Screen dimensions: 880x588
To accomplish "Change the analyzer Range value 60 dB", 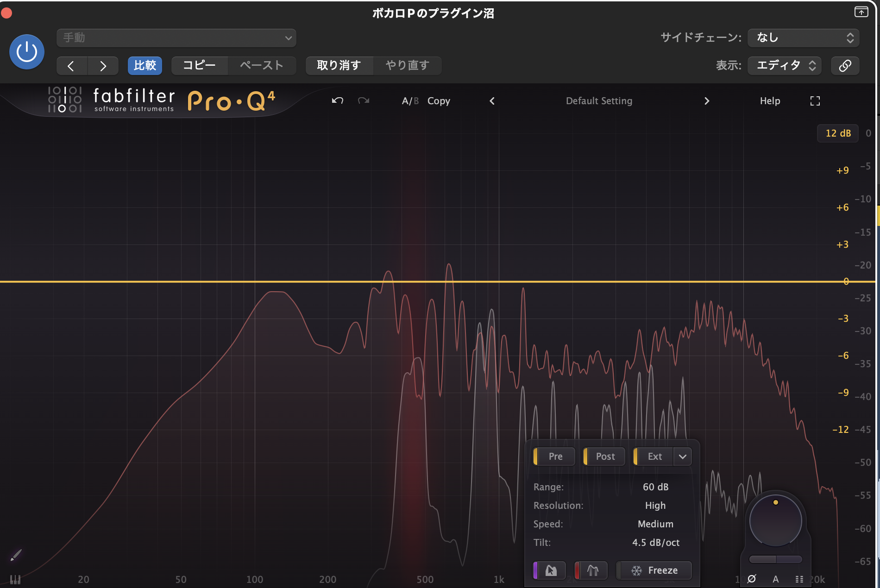I will point(655,487).
